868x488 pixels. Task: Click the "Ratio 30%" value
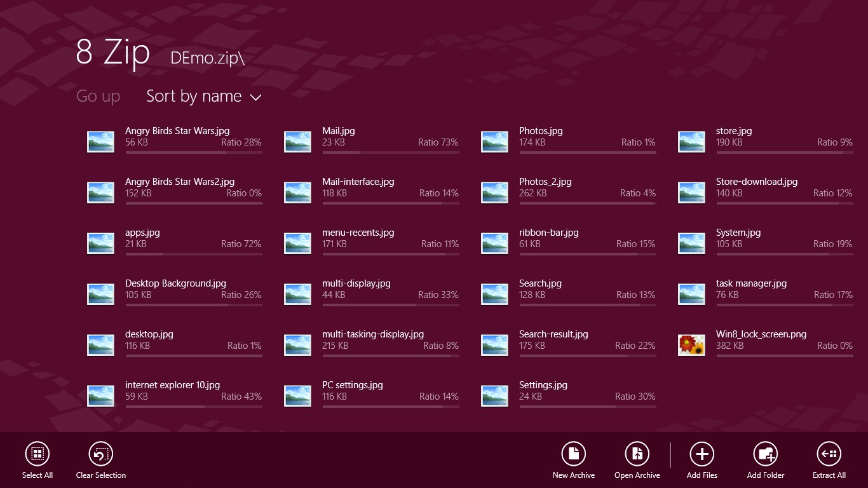[x=635, y=396]
